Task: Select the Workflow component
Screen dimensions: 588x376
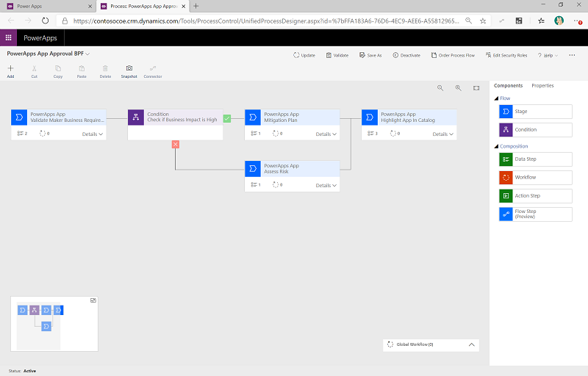Action: coord(536,178)
